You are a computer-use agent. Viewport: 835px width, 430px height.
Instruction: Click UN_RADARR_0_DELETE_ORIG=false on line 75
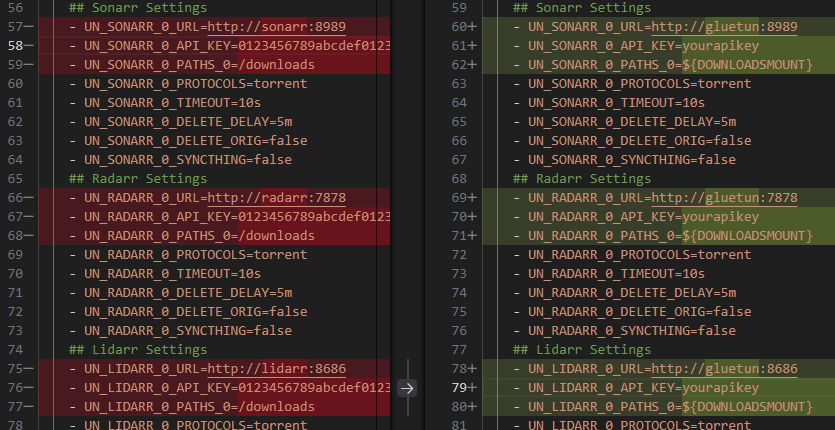(640, 312)
